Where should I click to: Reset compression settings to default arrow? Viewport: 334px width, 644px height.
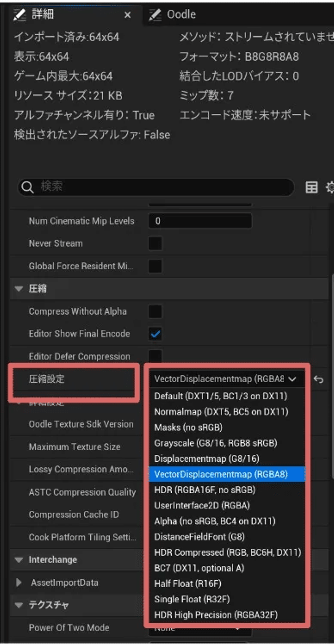318,379
